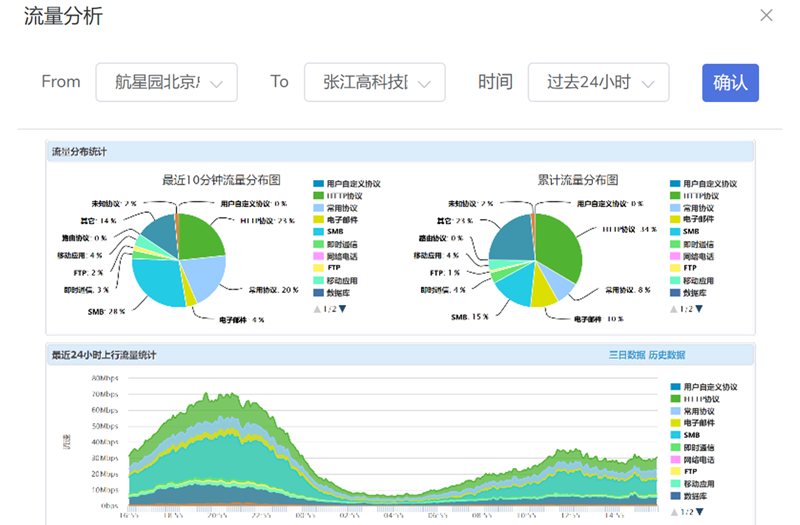This screenshot has height=525, width=800.
Task: Click next legend page arrow in 上行流量 chart
Action: coord(699,511)
